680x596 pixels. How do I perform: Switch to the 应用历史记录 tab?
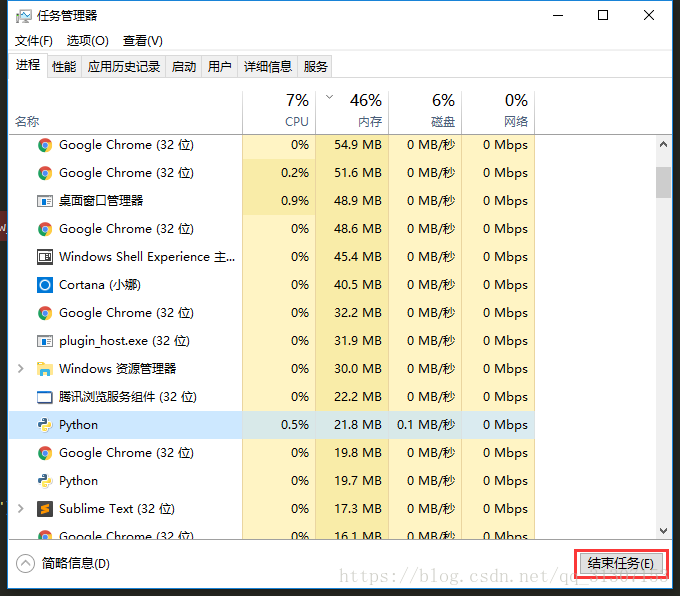124,66
